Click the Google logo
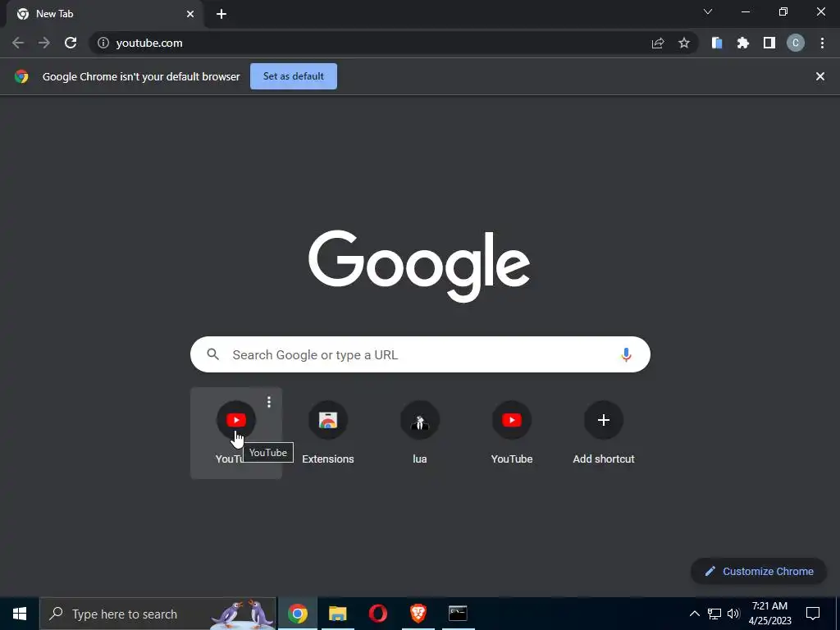840x630 pixels. 419,266
